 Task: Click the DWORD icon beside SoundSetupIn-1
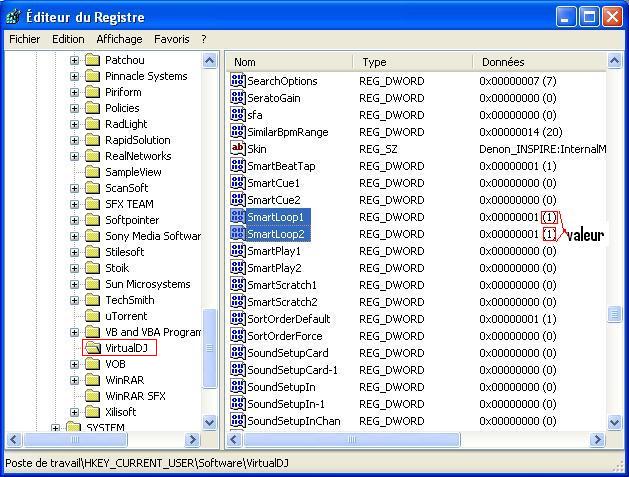point(237,404)
